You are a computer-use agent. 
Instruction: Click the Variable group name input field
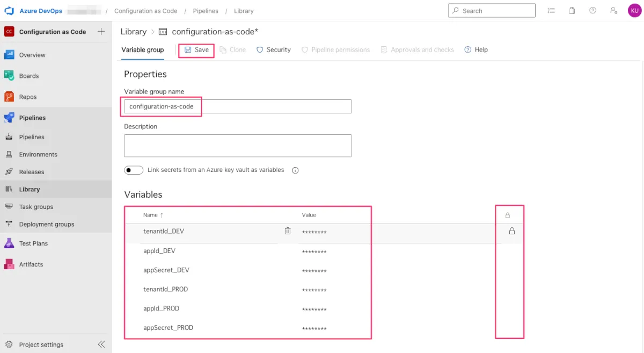point(237,106)
